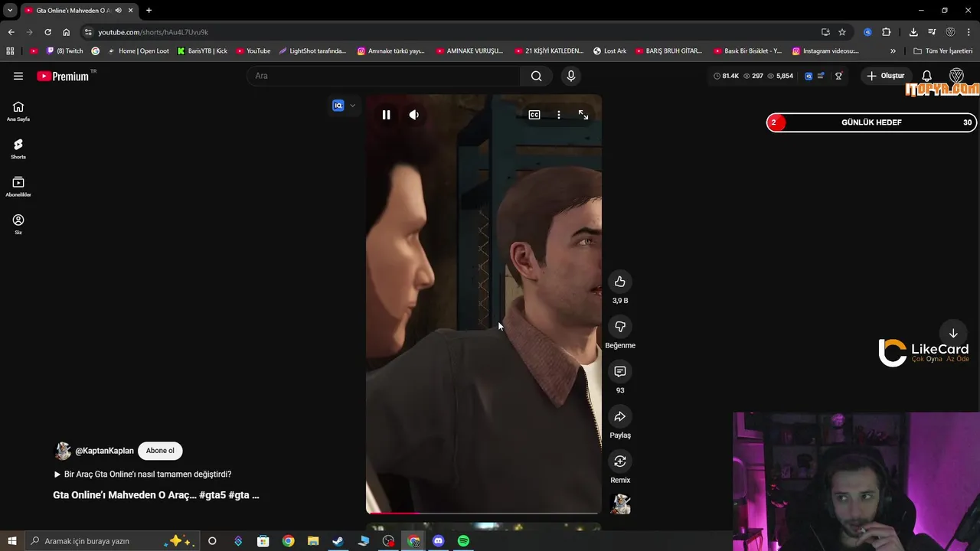
Task: Click vidIQ 81.4K stats clock
Action: click(x=726, y=76)
